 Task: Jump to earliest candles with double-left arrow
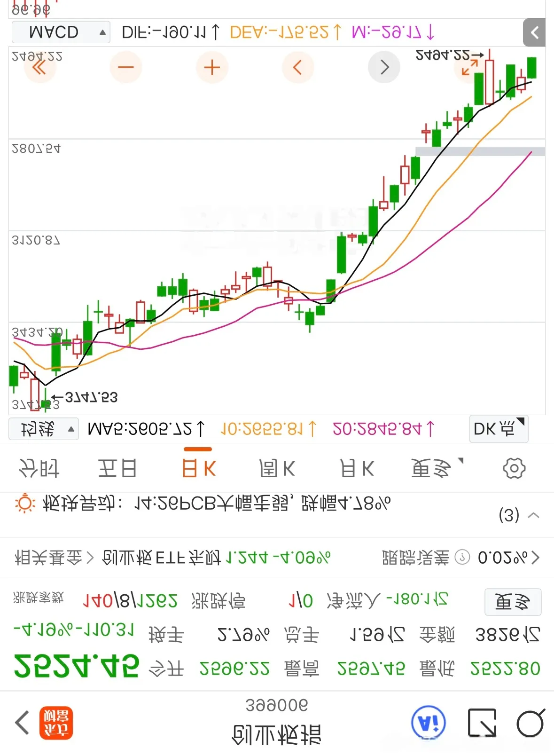39,68
